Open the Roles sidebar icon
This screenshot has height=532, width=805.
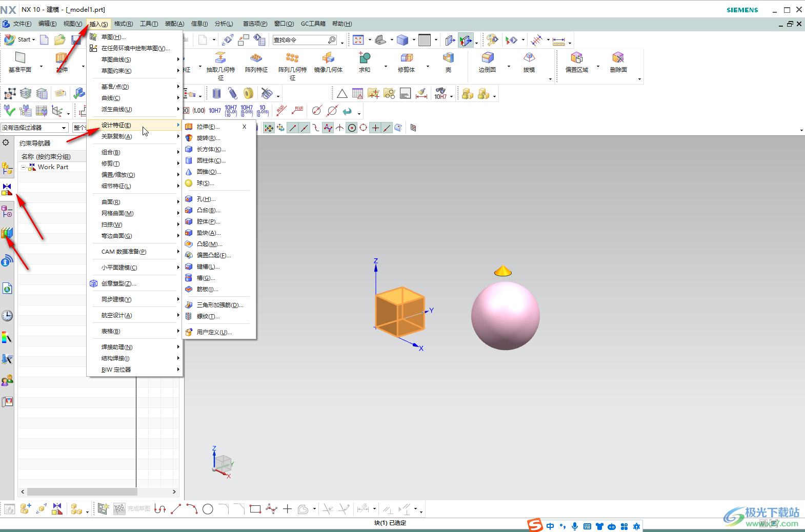(7, 380)
